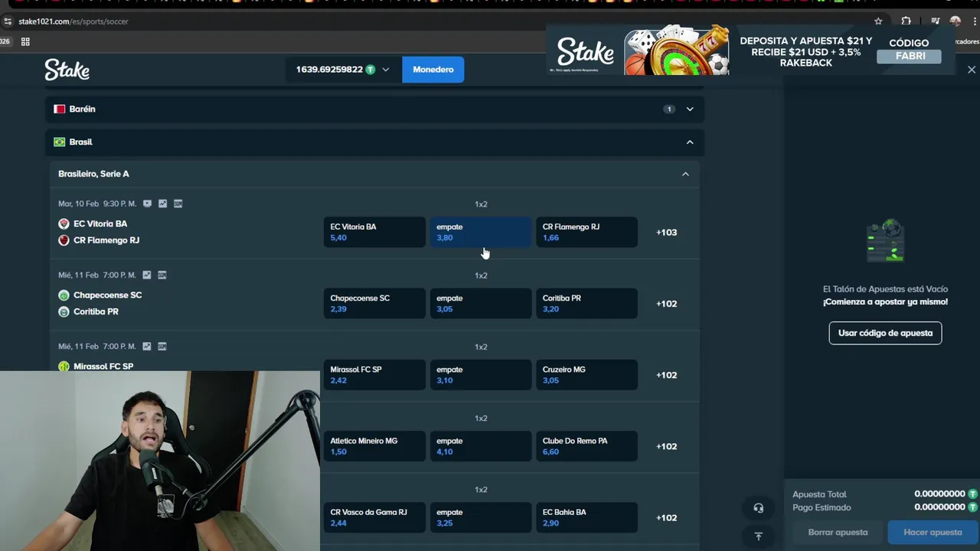Click 'Mar, 10 Feb 9:30 P. M.' date text
980x551 pixels.
point(97,204)
